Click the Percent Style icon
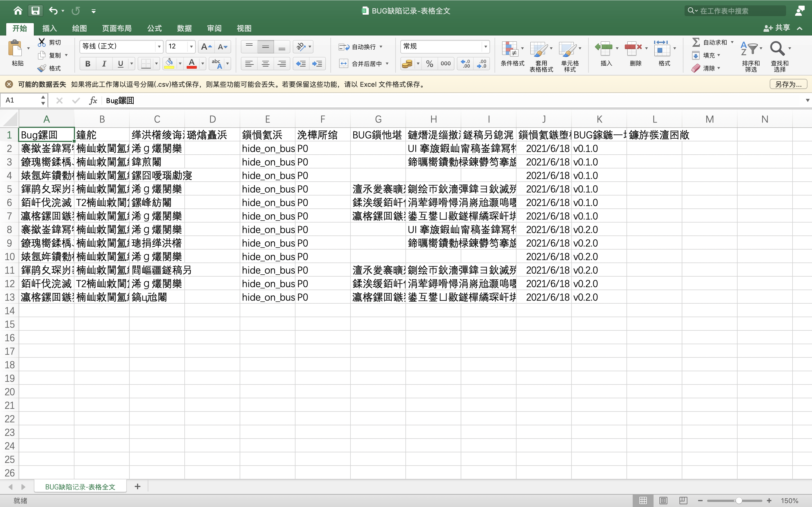812x507 pixels. [429, 64]
